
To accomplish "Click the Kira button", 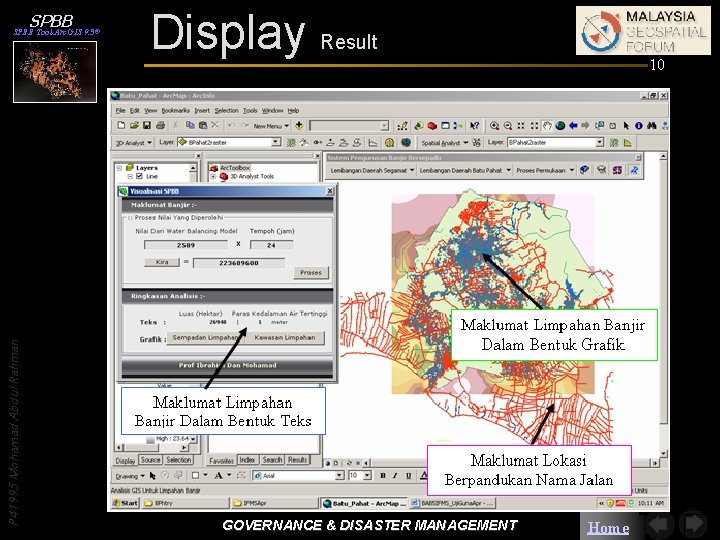I will pos(162,262).
